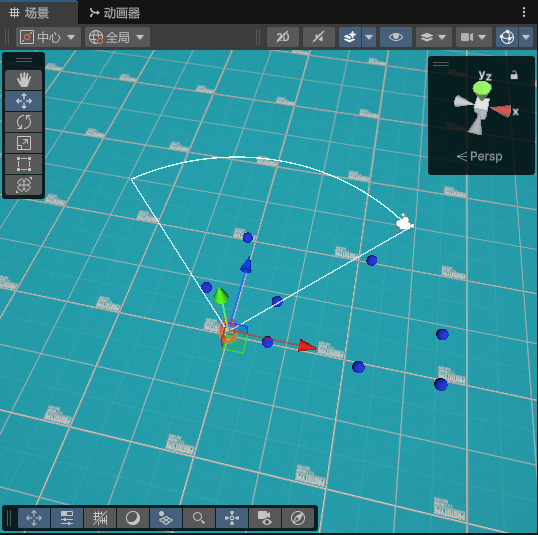This screenshot has height=535, width=538.
Task: Click the red X-axis move arrow handle
Action: pos(307,346)
